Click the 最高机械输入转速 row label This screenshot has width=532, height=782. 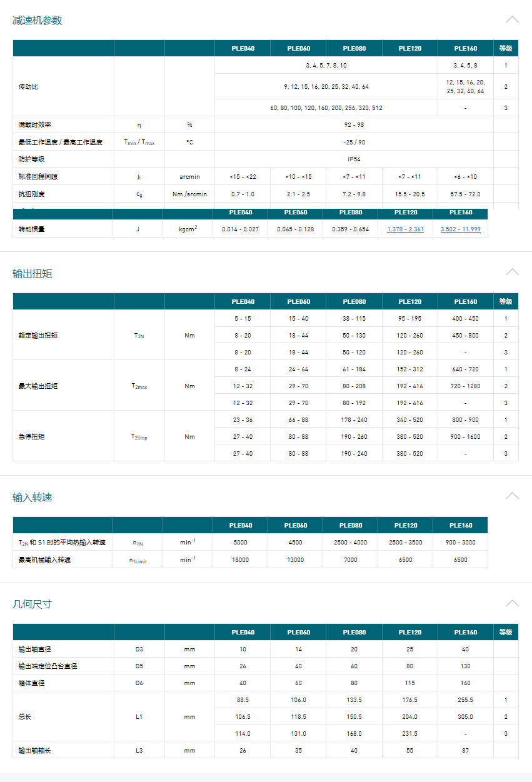[x=44, y=560]
